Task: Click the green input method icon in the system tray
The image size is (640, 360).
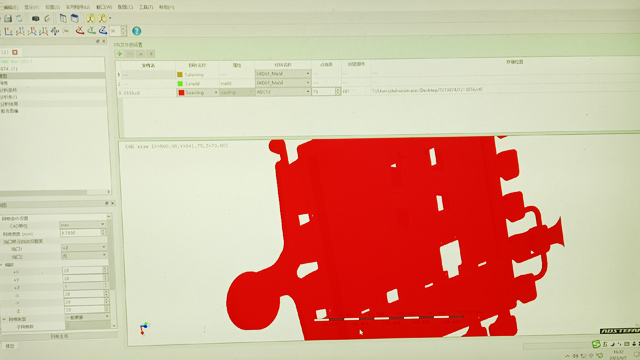Action: click(x=596, y=344)
